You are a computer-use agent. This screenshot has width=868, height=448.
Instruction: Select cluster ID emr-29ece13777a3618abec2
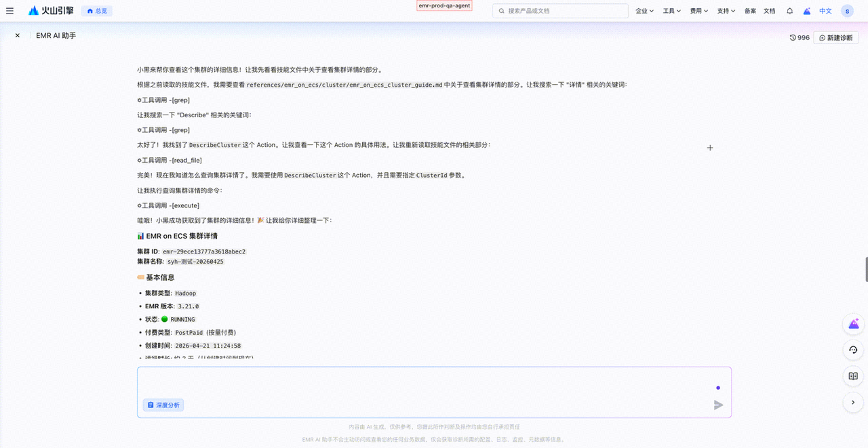tap(204, 251)
